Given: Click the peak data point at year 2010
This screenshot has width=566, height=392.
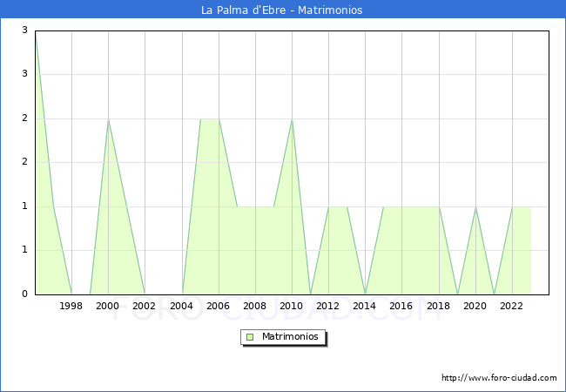Looking at the screenshot, I should [292, 119].
